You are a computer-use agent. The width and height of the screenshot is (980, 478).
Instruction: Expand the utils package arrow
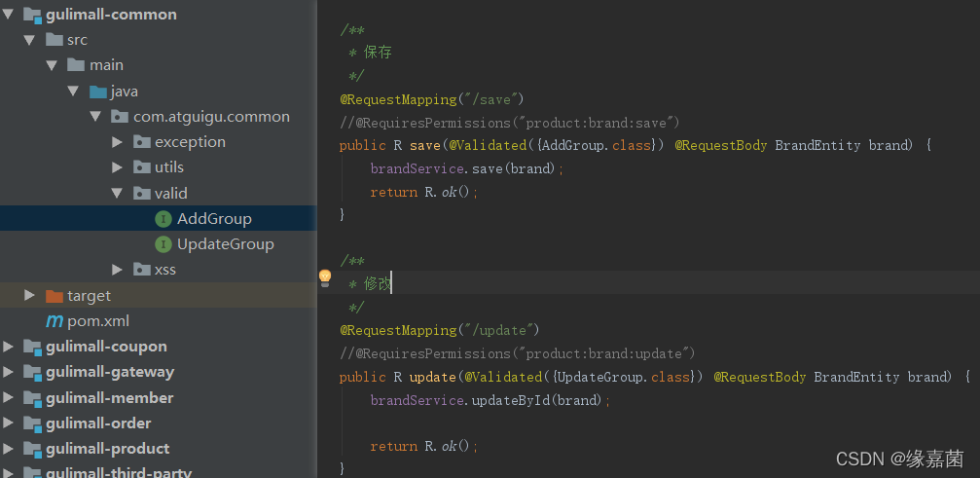[x=117, y=167]
